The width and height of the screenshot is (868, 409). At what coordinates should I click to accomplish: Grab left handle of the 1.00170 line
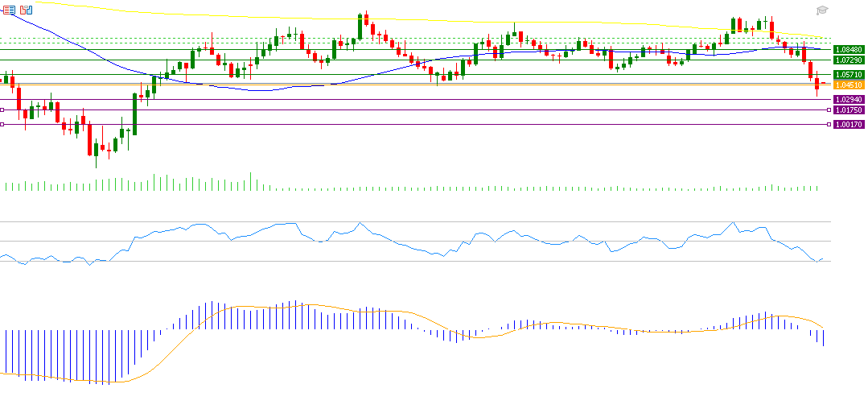tap(2, 124)
